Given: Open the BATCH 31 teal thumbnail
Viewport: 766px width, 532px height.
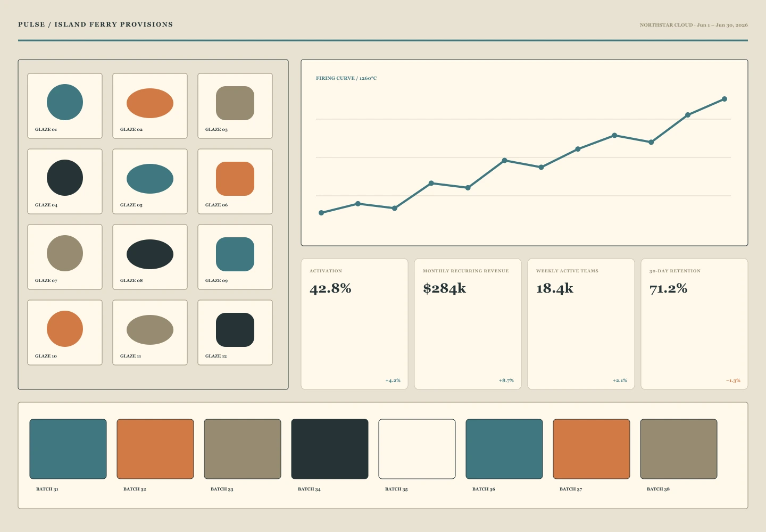Looking at the screenshot, I should click(68, 449).
